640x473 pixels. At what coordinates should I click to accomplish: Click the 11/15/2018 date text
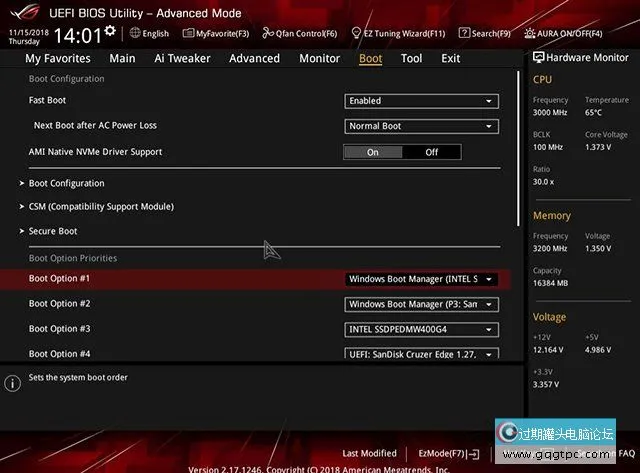29,32
